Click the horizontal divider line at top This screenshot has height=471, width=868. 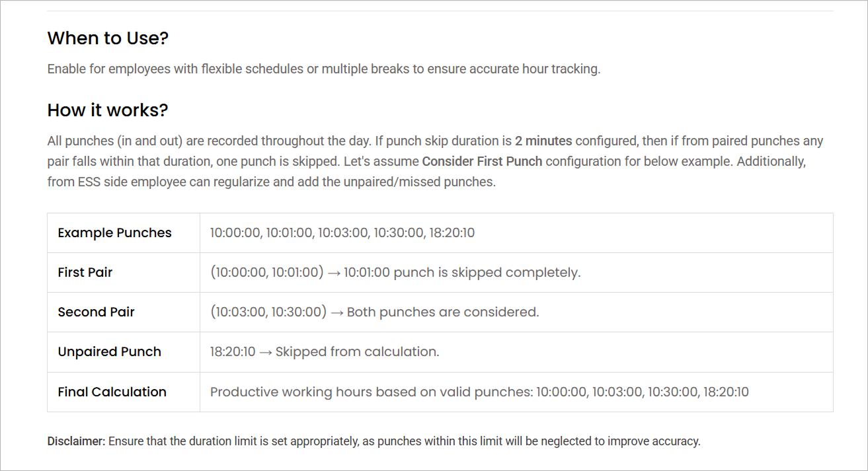click(x=440, y=11)
